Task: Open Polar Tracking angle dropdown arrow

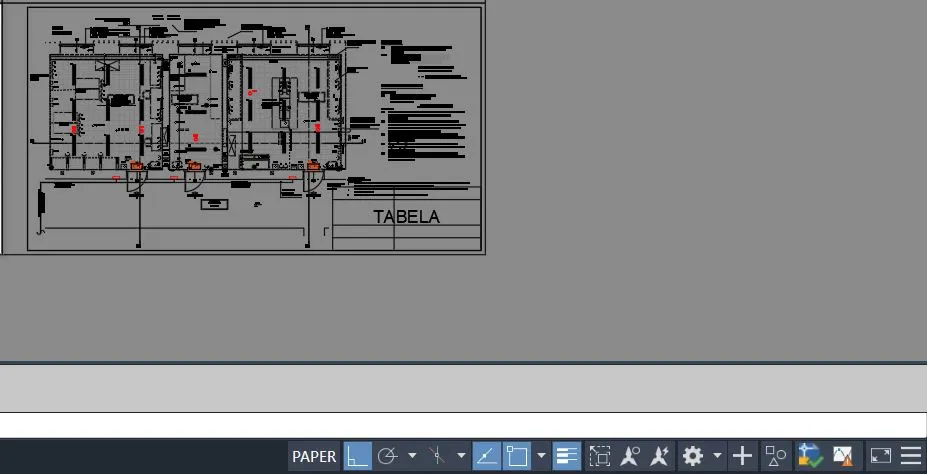Action: [x=412, y=457]
